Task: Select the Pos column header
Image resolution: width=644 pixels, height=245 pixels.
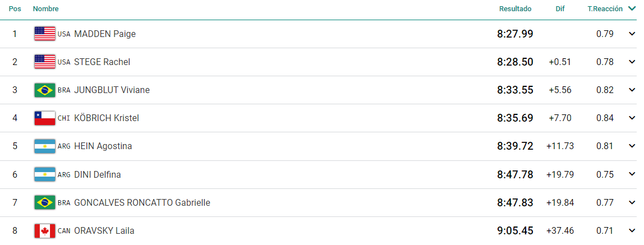Action: (x=15, y=8)
